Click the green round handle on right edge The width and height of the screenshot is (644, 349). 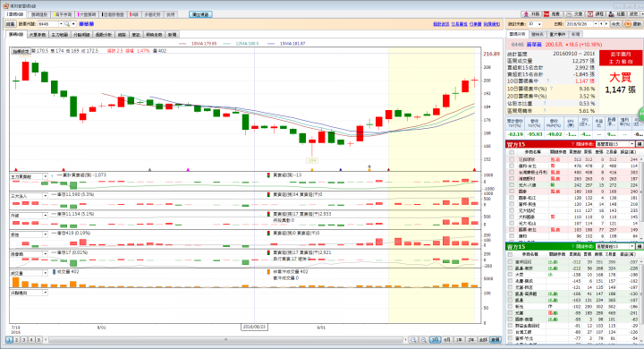pyautogui.click(x=641, y=114)
